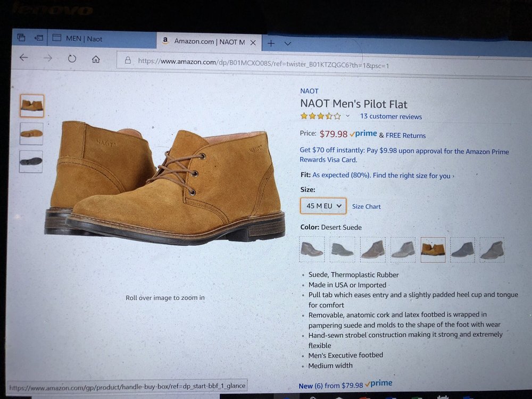Click the browser back arrow
532x399 pixels.
point(24,58)
